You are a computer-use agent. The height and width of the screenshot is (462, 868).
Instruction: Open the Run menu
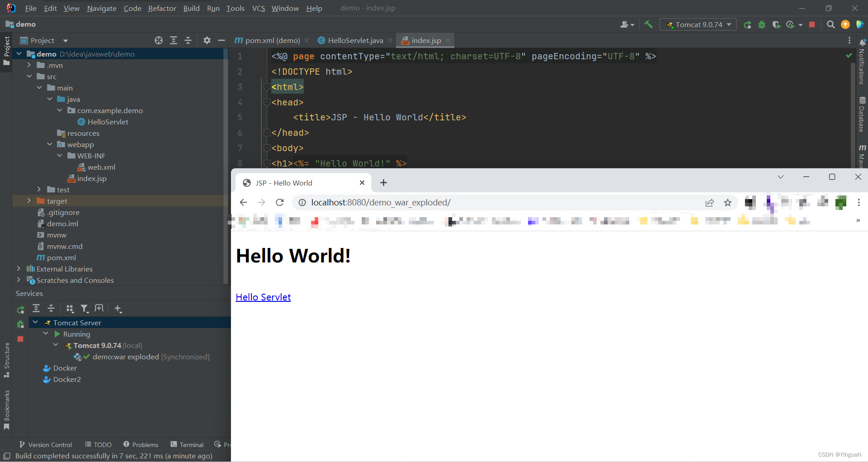coord(213,8)
